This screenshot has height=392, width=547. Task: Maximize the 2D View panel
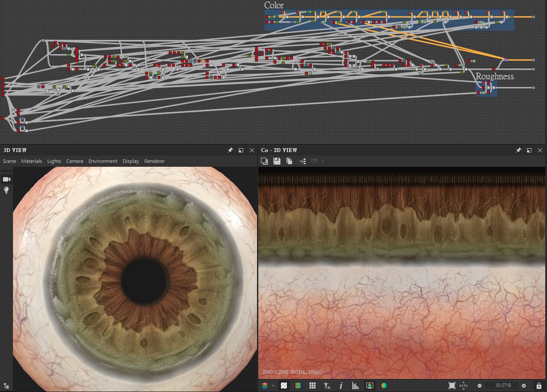[529, 150]
